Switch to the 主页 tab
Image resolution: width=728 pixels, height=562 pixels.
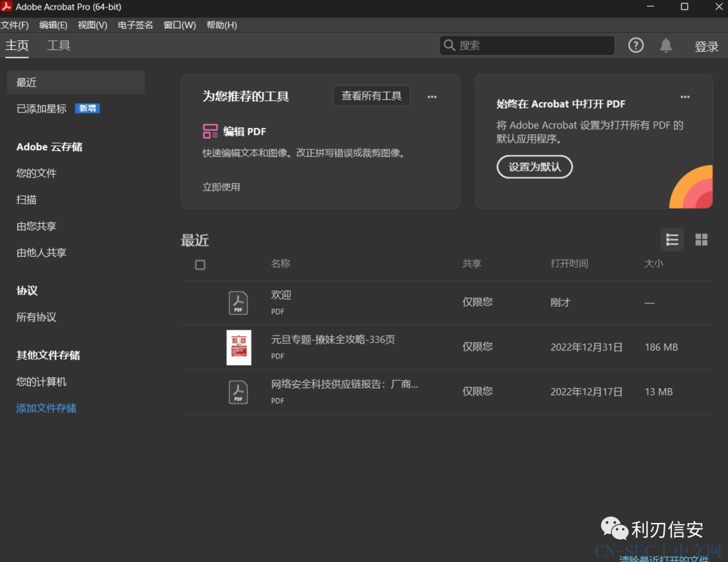coord(17,46)
